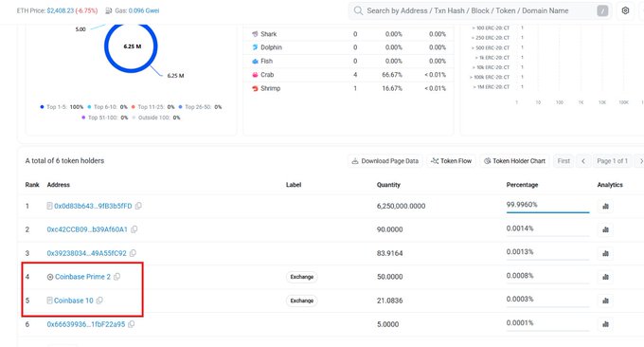
Task: Click contract icon beside Coinbase 10
Action: [49, 301]
